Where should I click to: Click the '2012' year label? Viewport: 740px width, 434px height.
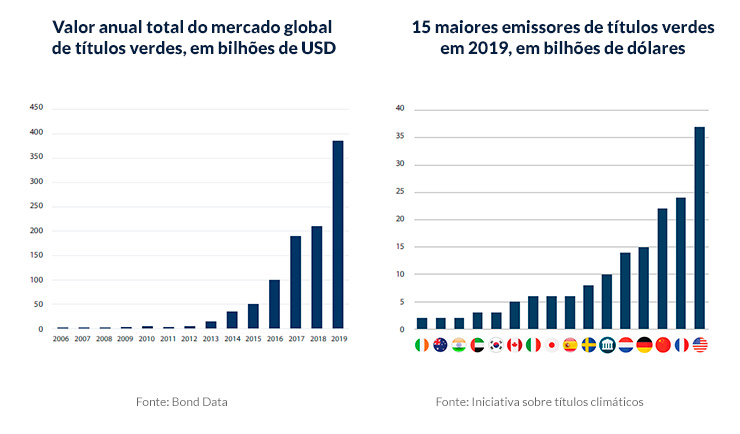(x=189, y=339)
